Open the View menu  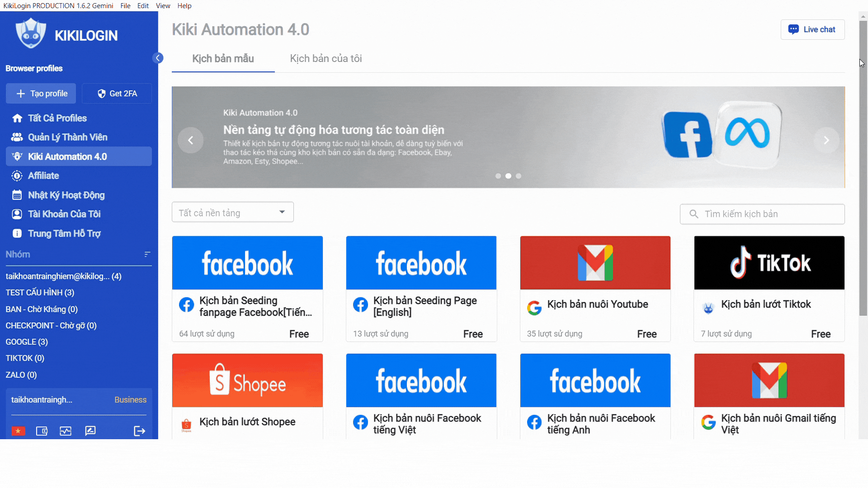click(x=163, y=5)
